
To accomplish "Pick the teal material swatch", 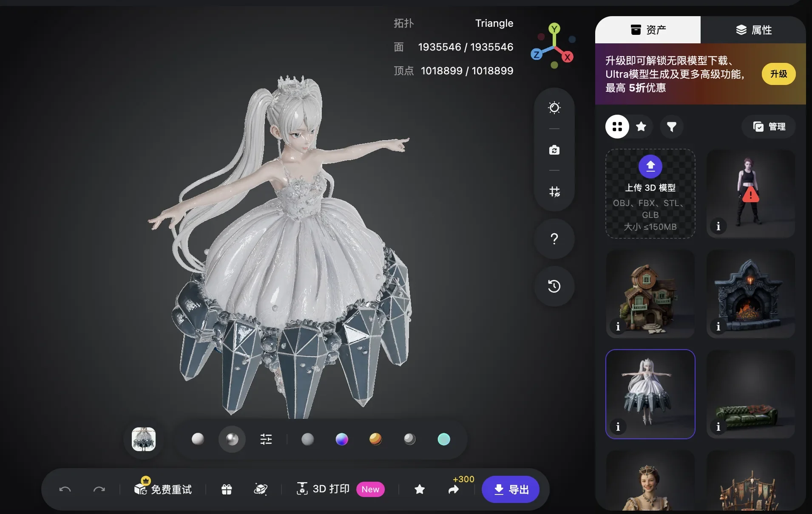I will [444, 439].
